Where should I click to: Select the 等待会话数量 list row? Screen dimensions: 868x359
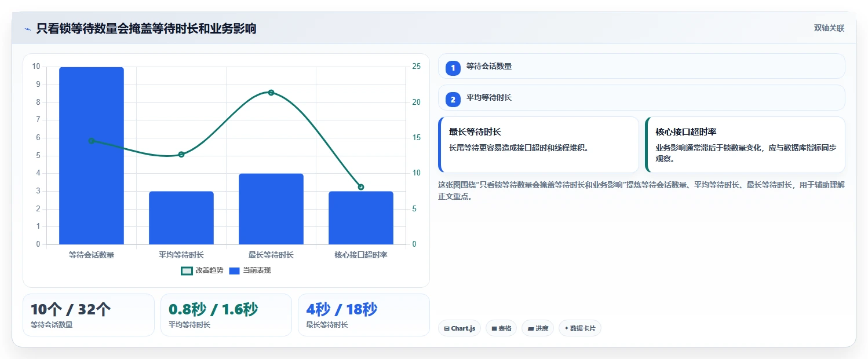[x=641, y=66]
